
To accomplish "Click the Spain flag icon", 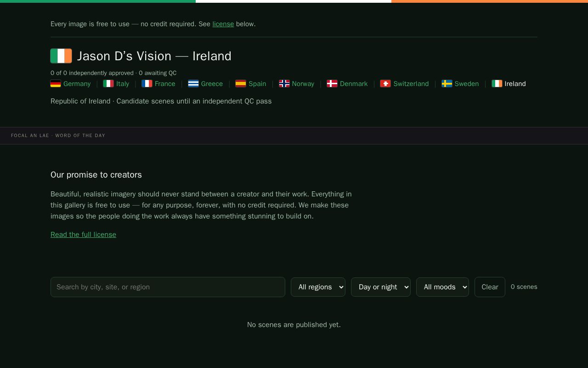I will (x=241, y=84).
